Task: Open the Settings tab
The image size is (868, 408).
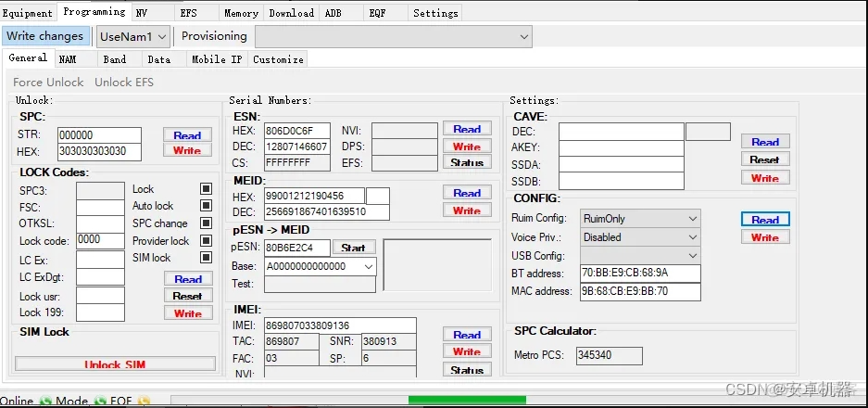Action: [x=435, y=13]
